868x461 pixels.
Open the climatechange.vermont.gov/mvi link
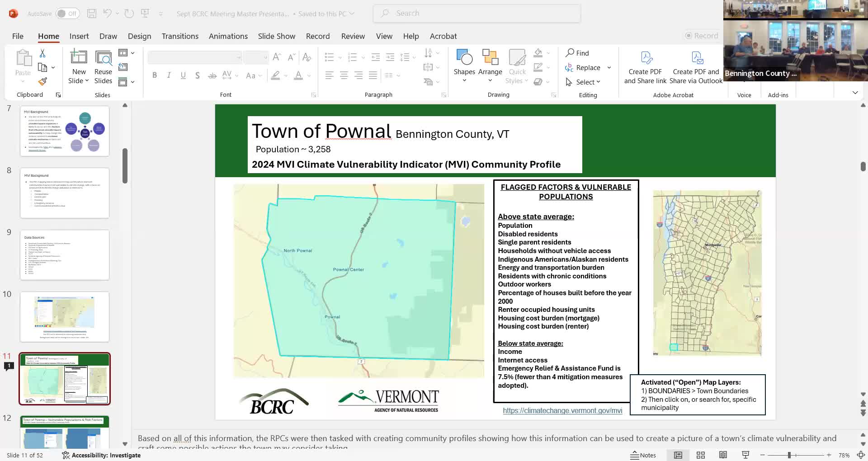click(x=562, y=410)
